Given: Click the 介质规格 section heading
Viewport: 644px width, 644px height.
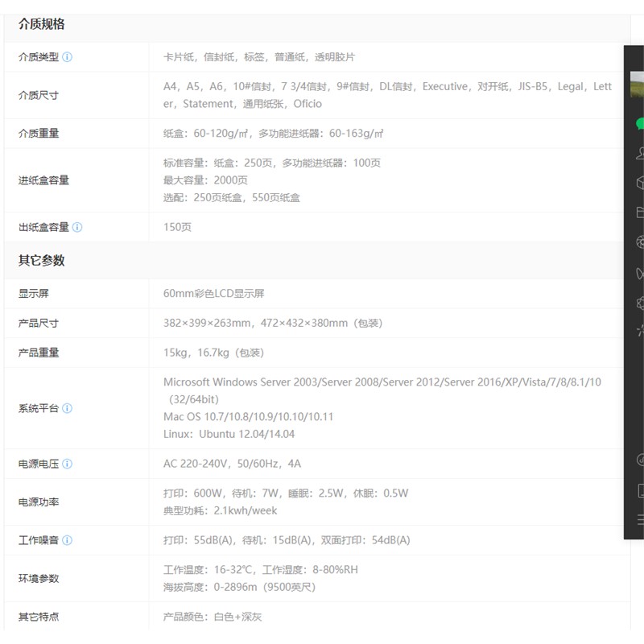Looking at the screenshot, I should (x=42, y=24).
